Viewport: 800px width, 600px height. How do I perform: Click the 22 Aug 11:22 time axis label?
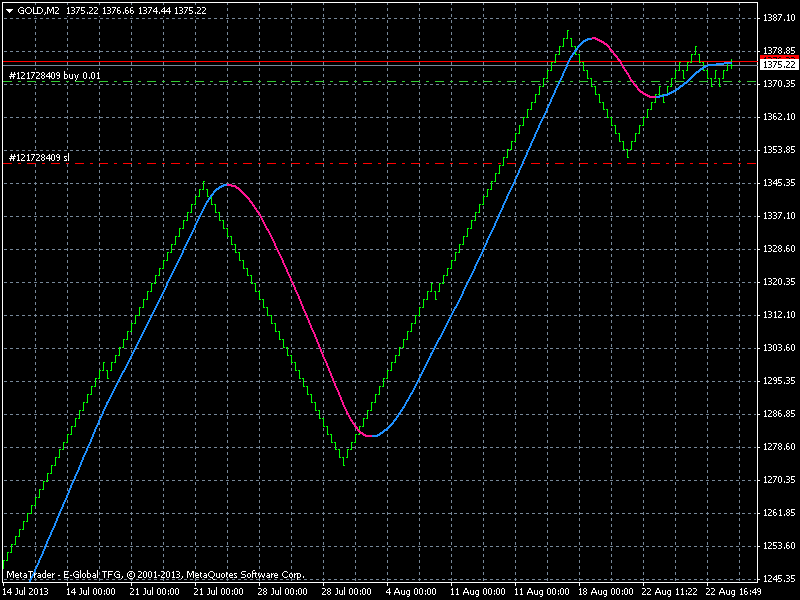point(669,592)
